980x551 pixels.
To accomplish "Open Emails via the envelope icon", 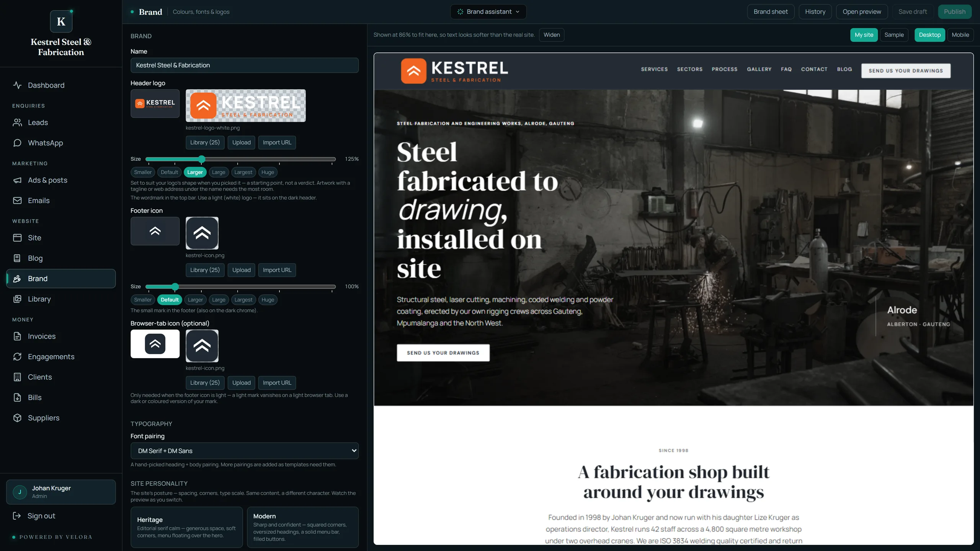I will coord(17,201).
